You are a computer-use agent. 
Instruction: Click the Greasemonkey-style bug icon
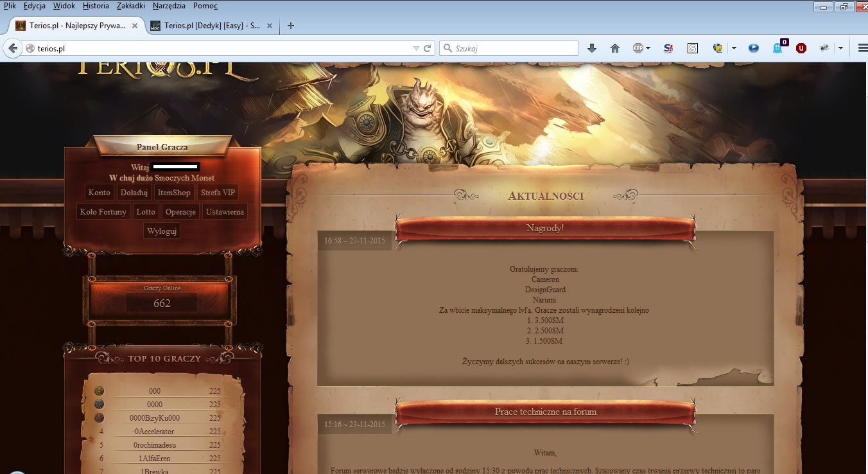point(826,48)
